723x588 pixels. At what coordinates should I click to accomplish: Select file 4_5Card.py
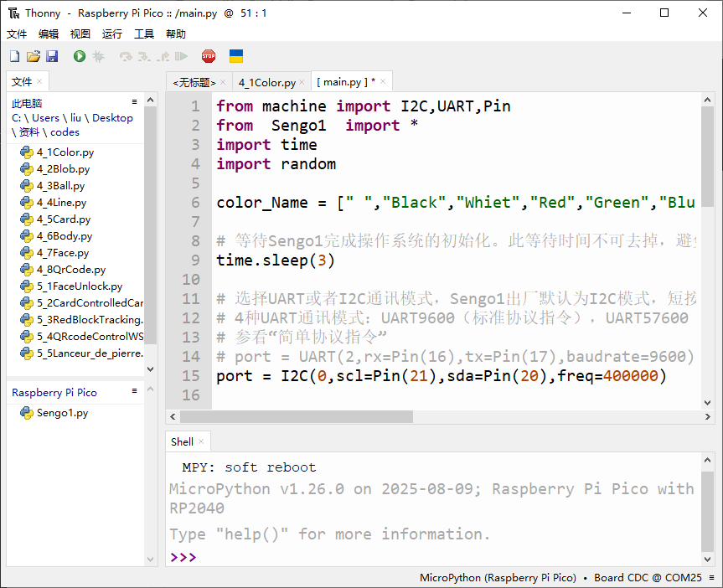click(x=64, y=219)
